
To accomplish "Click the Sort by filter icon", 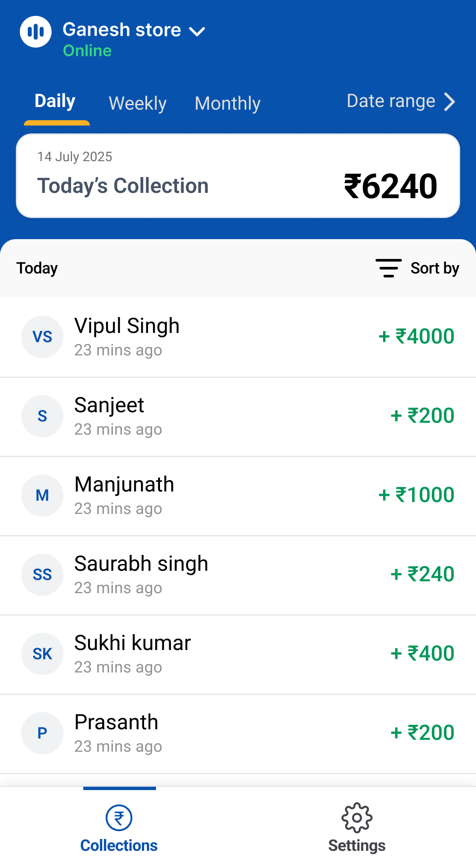I will 388,268.
